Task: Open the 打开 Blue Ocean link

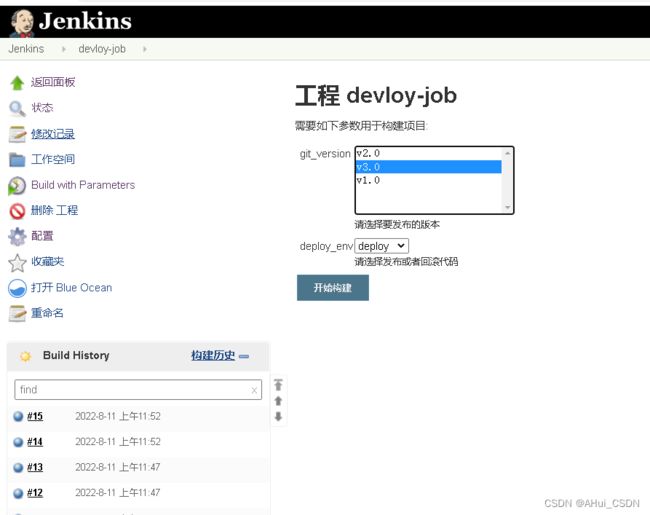Action: tap(72, 288)
